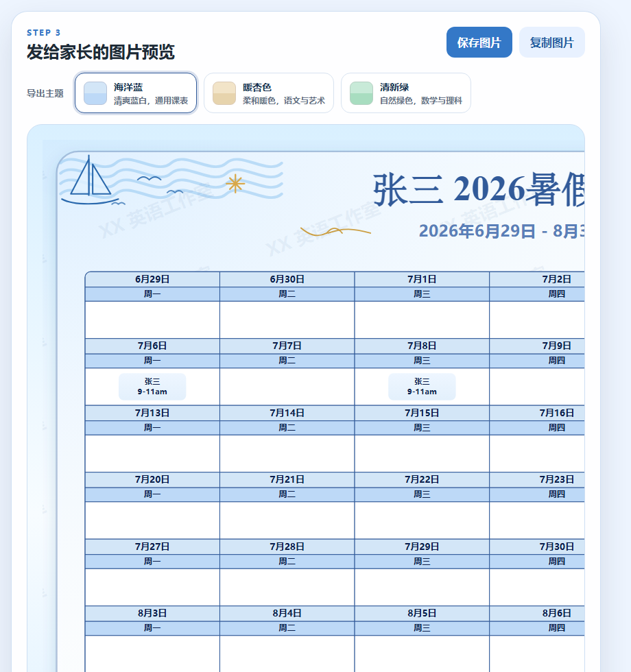Click the 7月20日 header cell
Image resolution: width=631 pixels, height=672 pixels.
(152, 479)
